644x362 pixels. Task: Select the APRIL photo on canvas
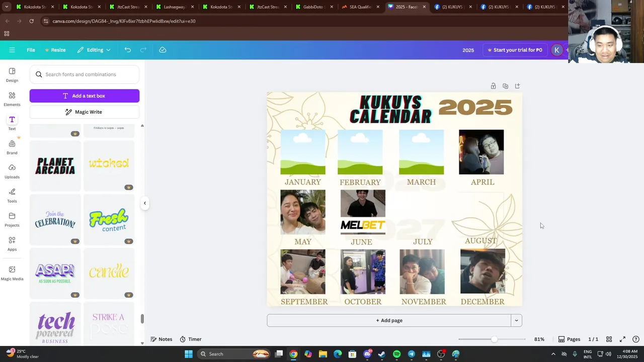point(481,152)
